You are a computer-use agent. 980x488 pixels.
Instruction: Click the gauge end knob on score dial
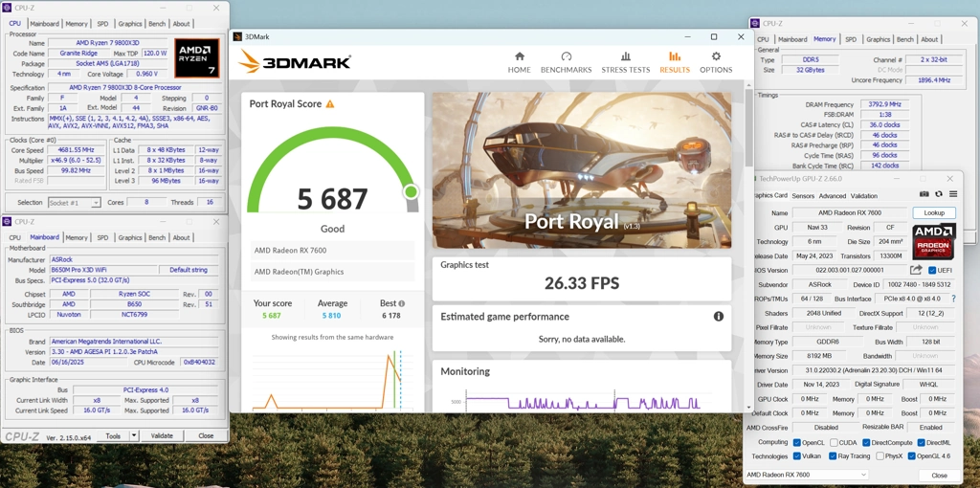coord(411,190)
